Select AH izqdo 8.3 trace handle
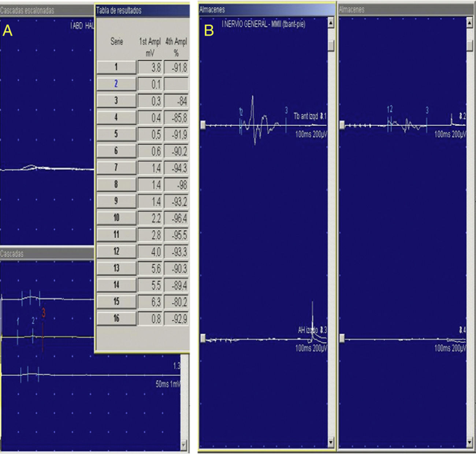This screenshot has height=454, width=476. (203, 338)
